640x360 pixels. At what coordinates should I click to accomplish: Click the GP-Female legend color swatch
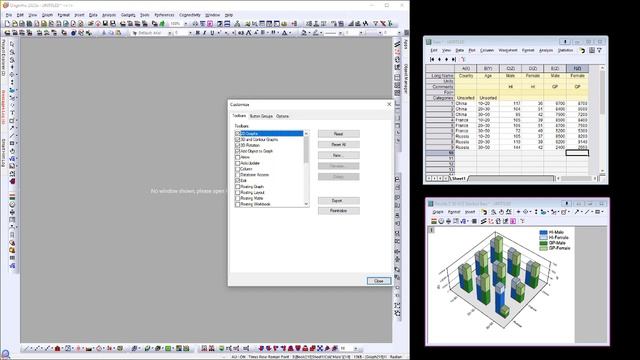click(x=543, y=248)
